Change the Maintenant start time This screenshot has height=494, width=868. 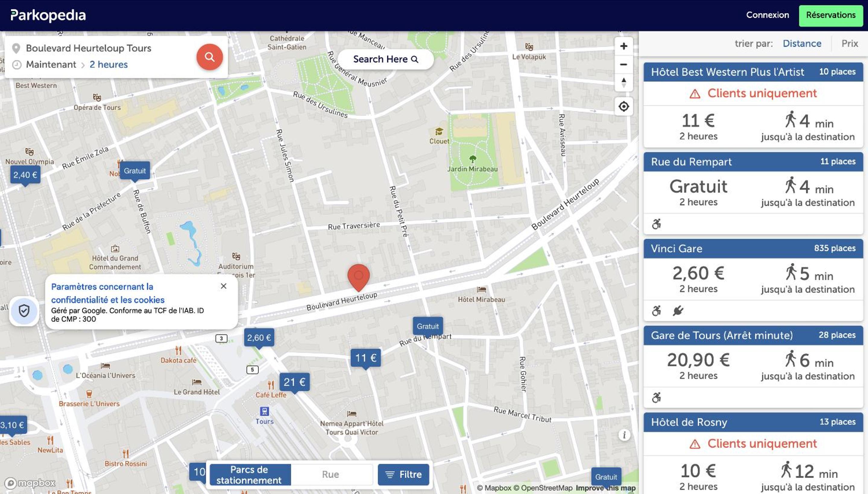(51, 65)
